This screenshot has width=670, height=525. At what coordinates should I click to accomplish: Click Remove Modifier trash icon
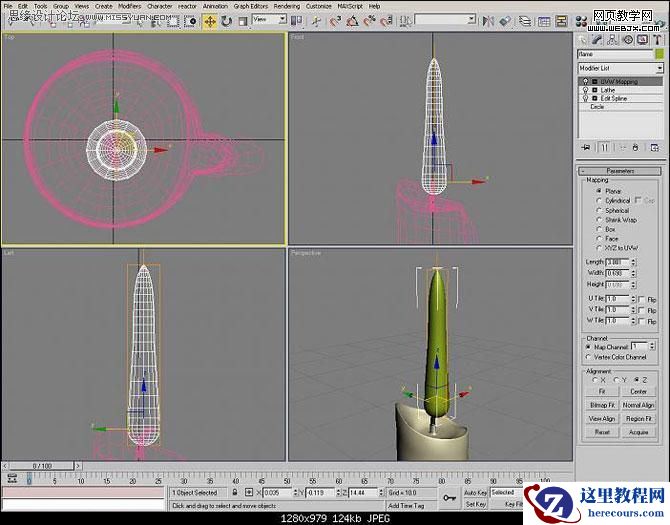pyautogui.click(x=635, y=147)
